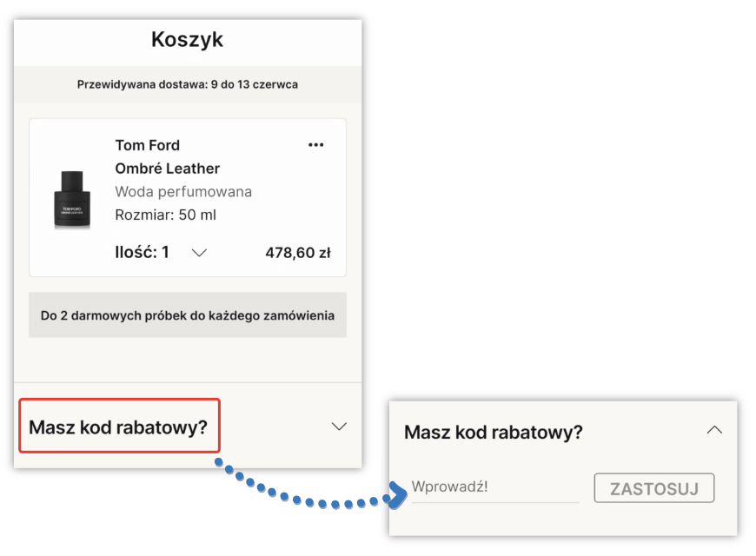Image resolution: width=756 pixels, height=556 pixels.
Task: Click the free samples notice bar
Action: pos(187,314)
